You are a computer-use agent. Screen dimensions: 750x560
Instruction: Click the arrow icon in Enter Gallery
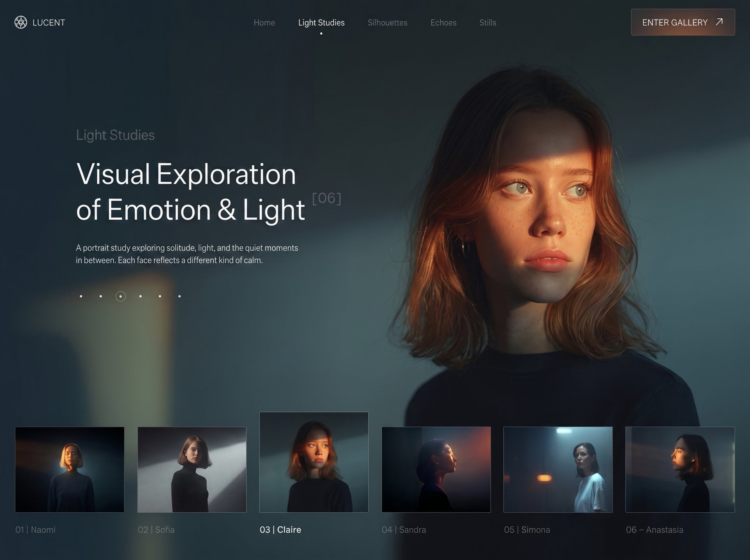click(x=719, y=22)
